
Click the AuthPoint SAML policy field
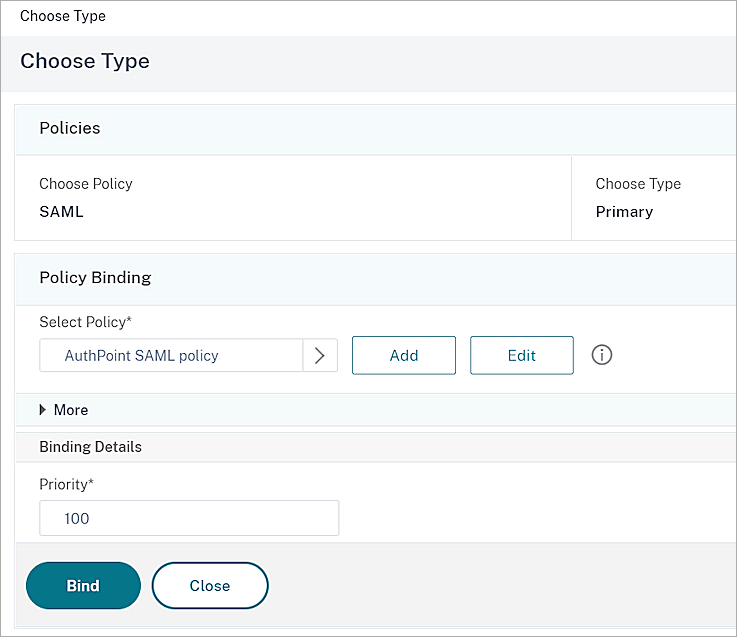(171, 355)
